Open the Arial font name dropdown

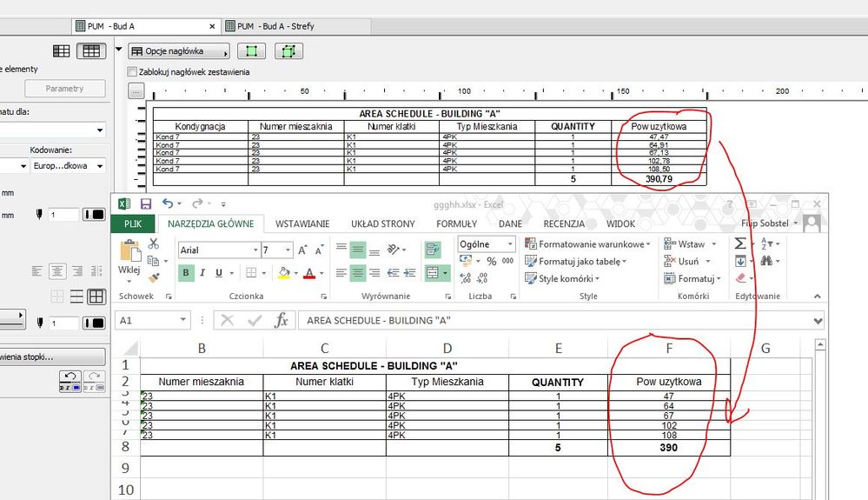coord(255,250)
